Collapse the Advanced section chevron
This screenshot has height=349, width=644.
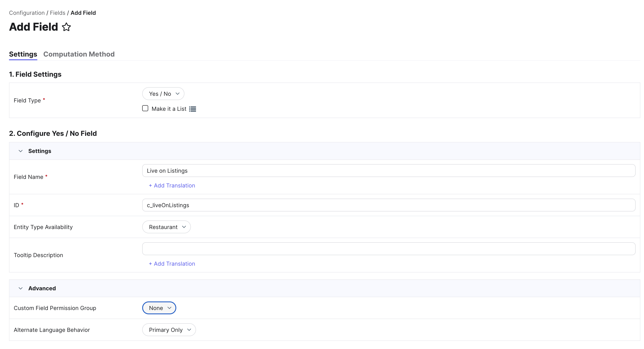(21, 288)
